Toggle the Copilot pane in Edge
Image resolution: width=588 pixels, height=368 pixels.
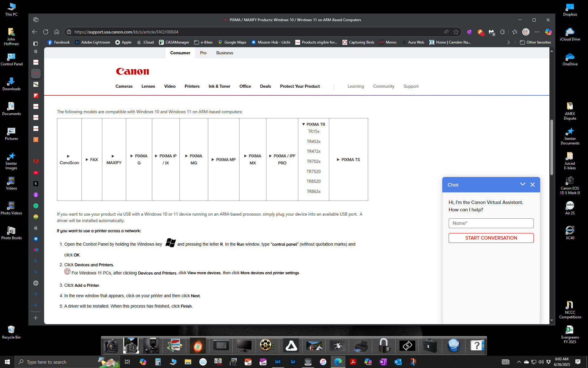548,32
